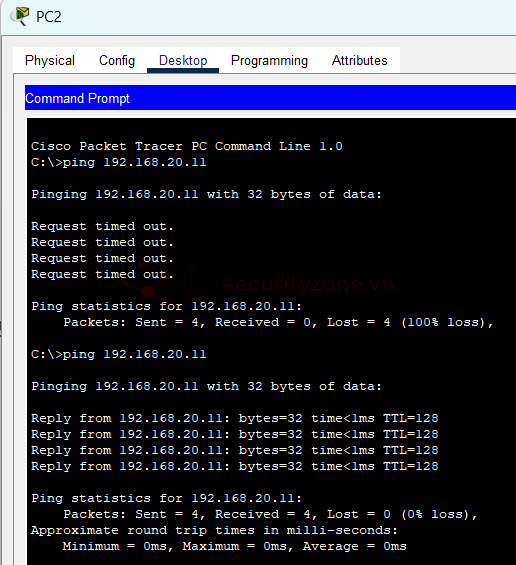Click the last Request timed out line
Screen dimensions: 516x565
[102, 274]
